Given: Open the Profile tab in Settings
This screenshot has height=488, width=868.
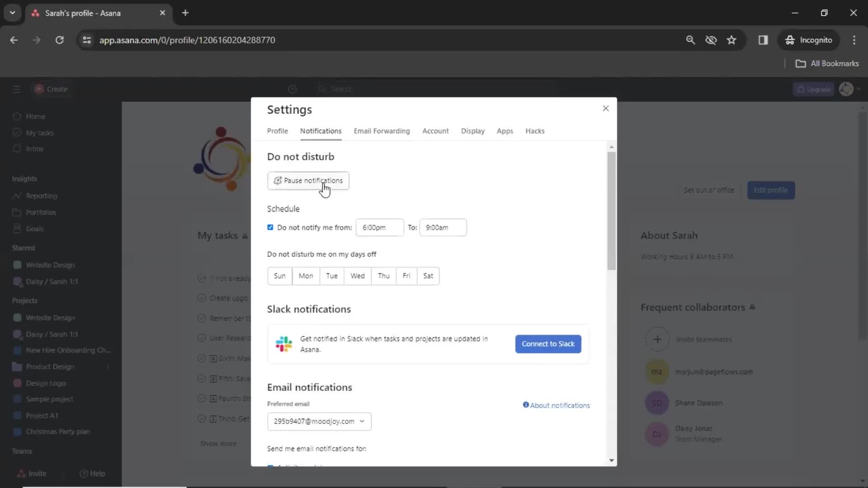Looking at the screenshot, I should (277, 131).
